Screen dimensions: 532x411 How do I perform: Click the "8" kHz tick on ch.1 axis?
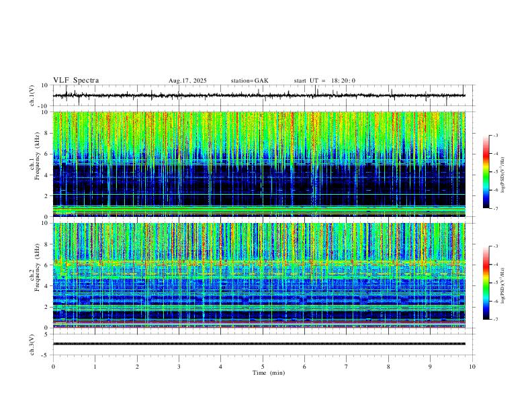tap(47, 133)
